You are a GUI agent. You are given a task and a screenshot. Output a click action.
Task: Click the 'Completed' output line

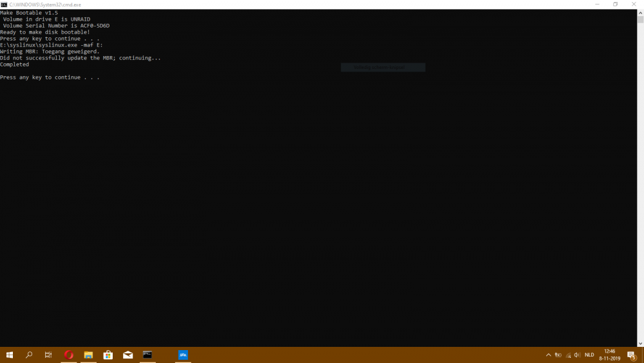[x=14, y=64]
